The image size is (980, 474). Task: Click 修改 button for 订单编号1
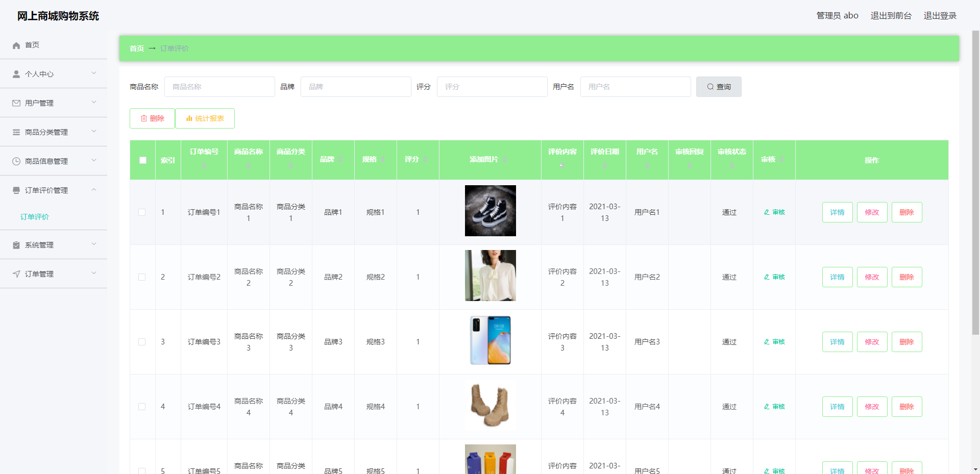tap(872, 212)
